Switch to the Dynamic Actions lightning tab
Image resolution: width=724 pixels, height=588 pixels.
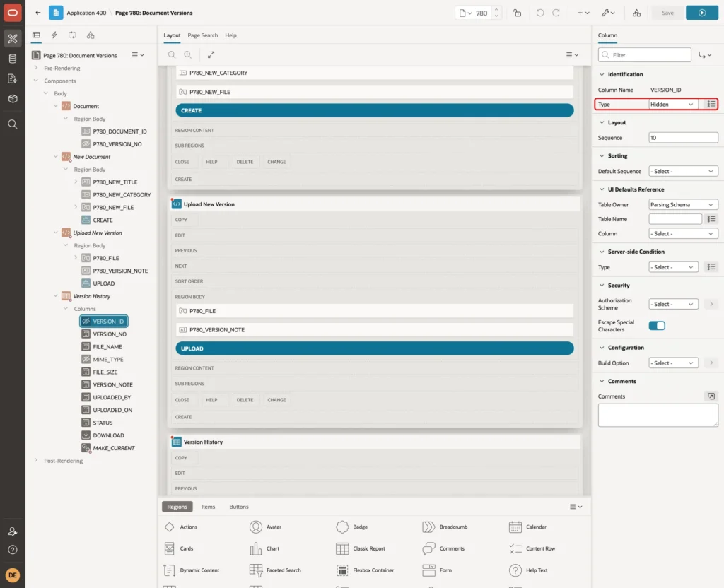coord(54,35)
